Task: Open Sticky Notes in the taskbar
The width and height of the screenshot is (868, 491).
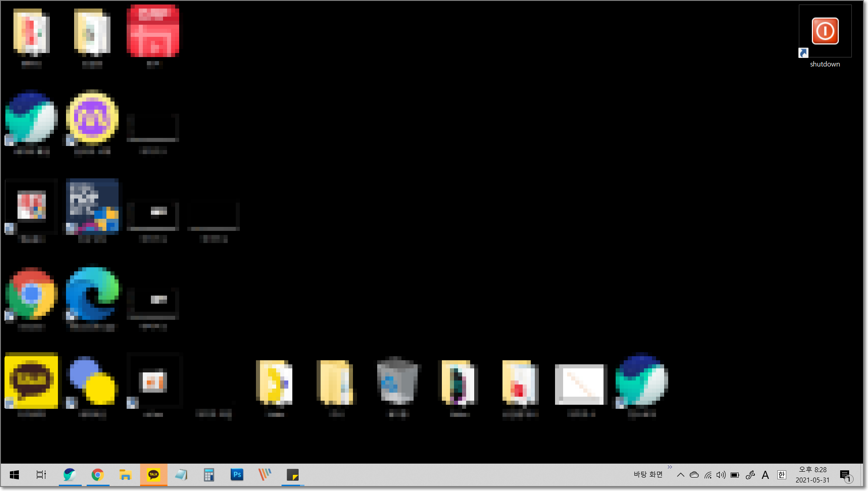Action: click(x=292, y=475)
